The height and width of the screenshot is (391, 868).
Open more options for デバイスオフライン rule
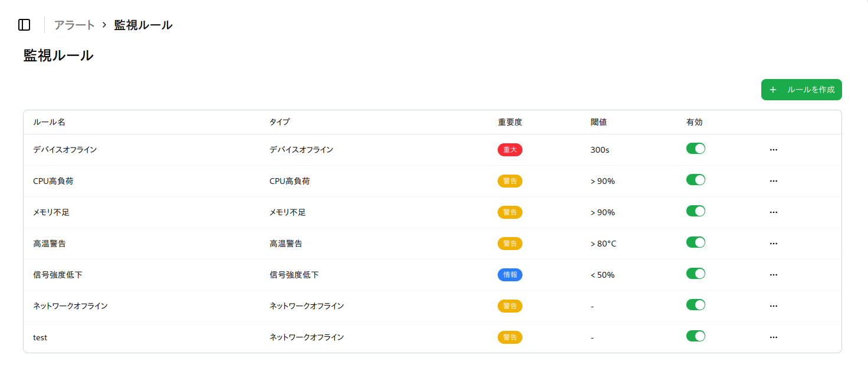[774, 150]
